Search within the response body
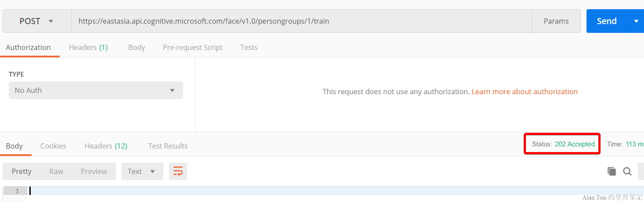644x202 pixels. click(627, 171)
